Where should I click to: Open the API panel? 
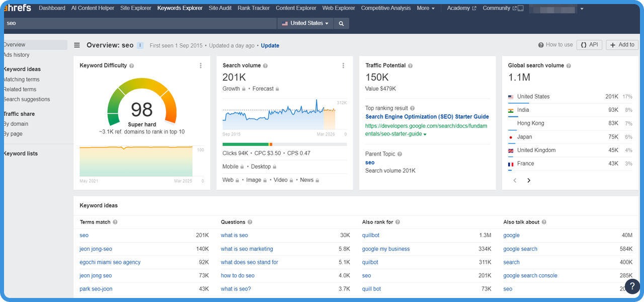pyautogui.click(x=589, y=44)
